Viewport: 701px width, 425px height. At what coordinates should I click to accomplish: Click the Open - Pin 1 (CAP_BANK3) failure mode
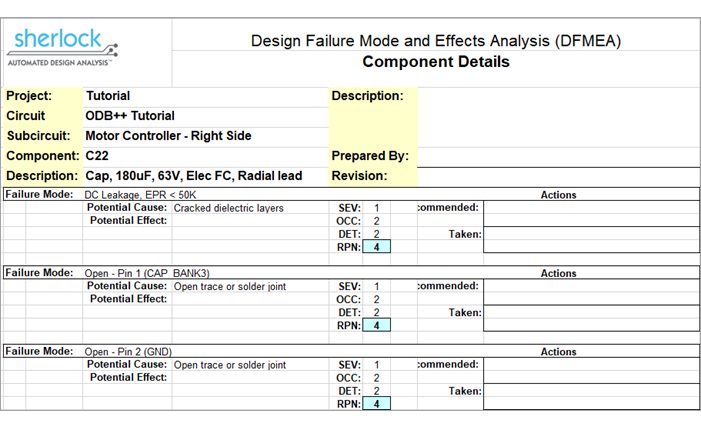(147, 274)
